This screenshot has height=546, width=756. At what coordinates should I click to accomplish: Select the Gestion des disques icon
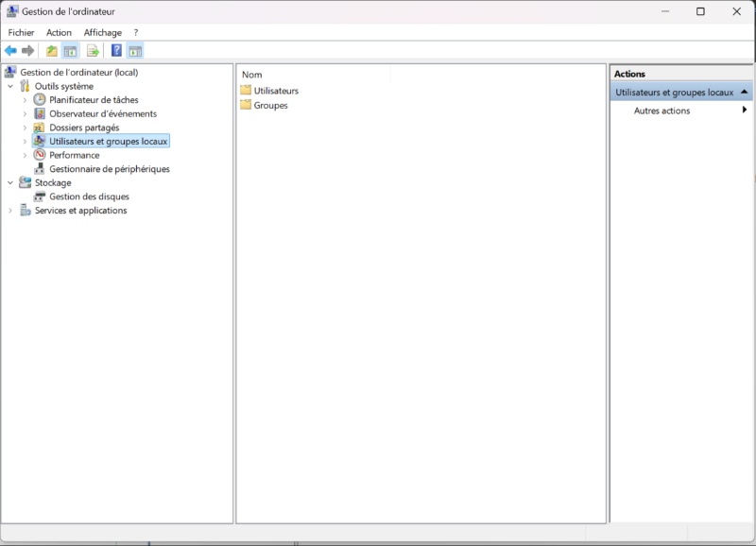[40, 196]
